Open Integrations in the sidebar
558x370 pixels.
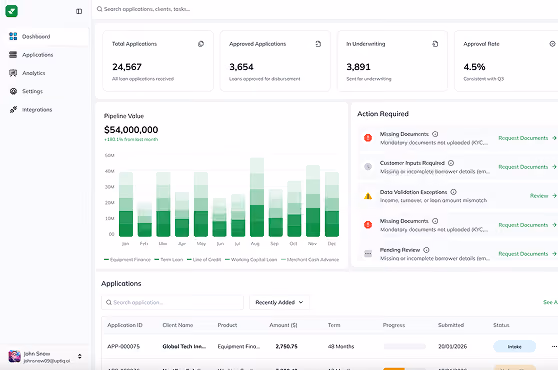coord(46,110)
